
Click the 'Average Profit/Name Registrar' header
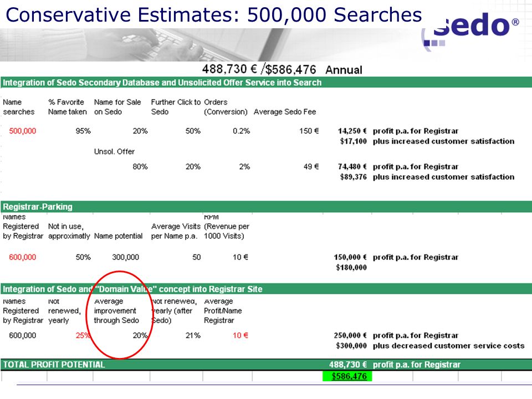coord(223,311)
